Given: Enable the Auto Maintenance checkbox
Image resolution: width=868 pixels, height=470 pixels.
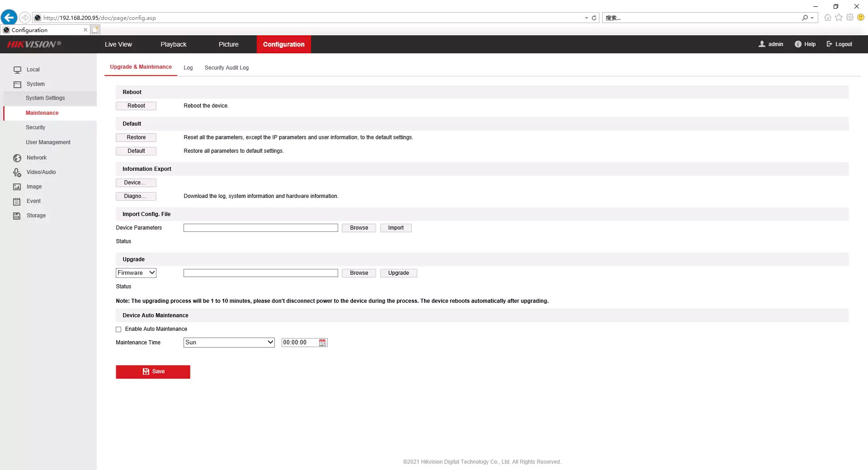Looking at the screenshot, I should click(118, 329).
